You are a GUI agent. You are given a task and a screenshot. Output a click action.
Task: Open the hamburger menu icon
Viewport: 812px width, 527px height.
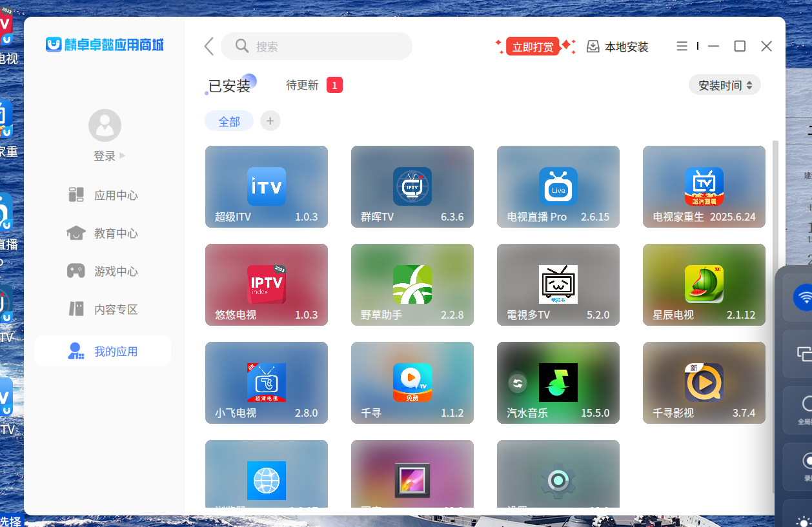click(682, 46)
